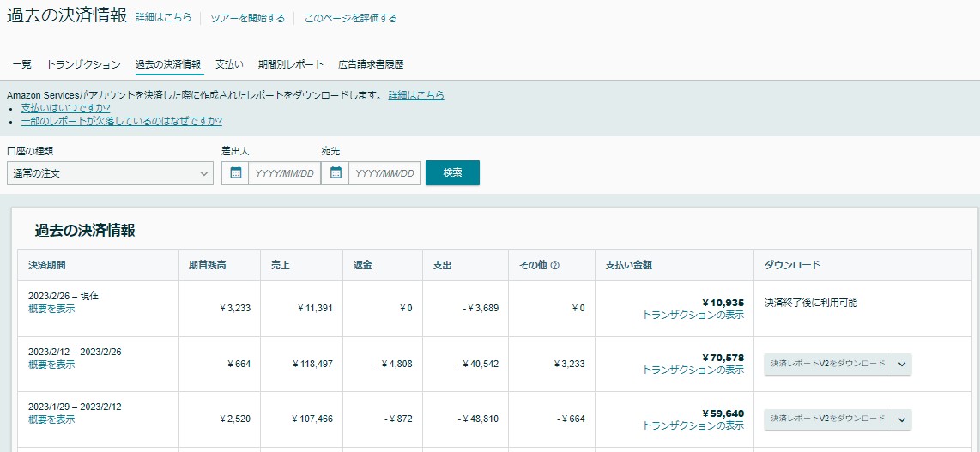Open the 宛先 calendar icon
The height and width of the screenshot is (452, 980).
(x=335, y=173)
